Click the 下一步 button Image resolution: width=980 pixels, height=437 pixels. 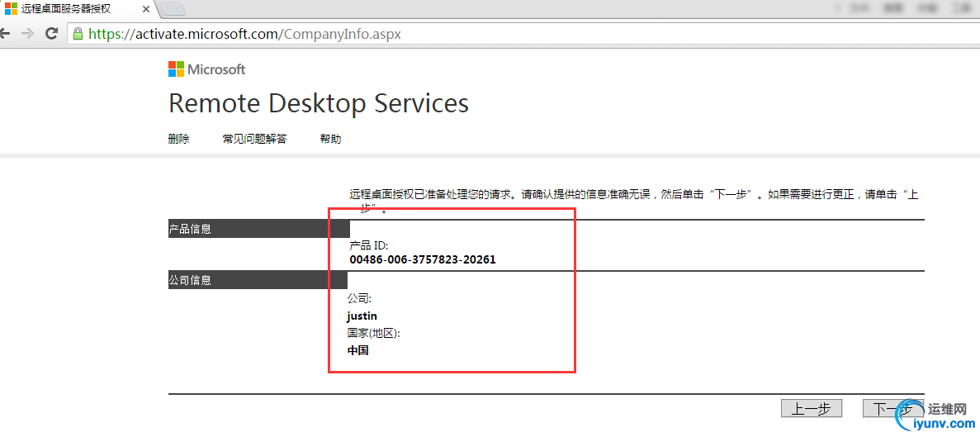click(x=892, y=409)
